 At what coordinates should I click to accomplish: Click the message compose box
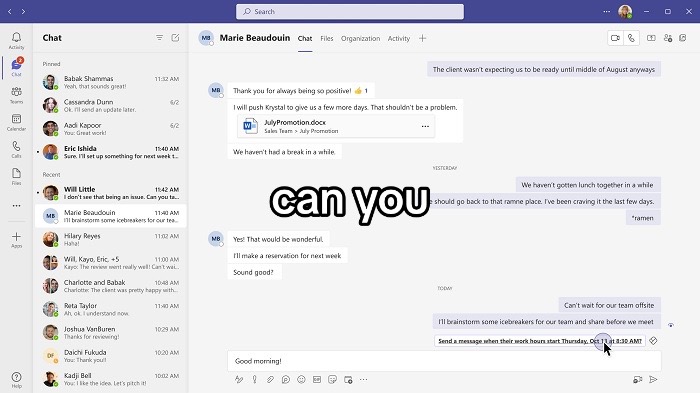click(x=444, y=361)
